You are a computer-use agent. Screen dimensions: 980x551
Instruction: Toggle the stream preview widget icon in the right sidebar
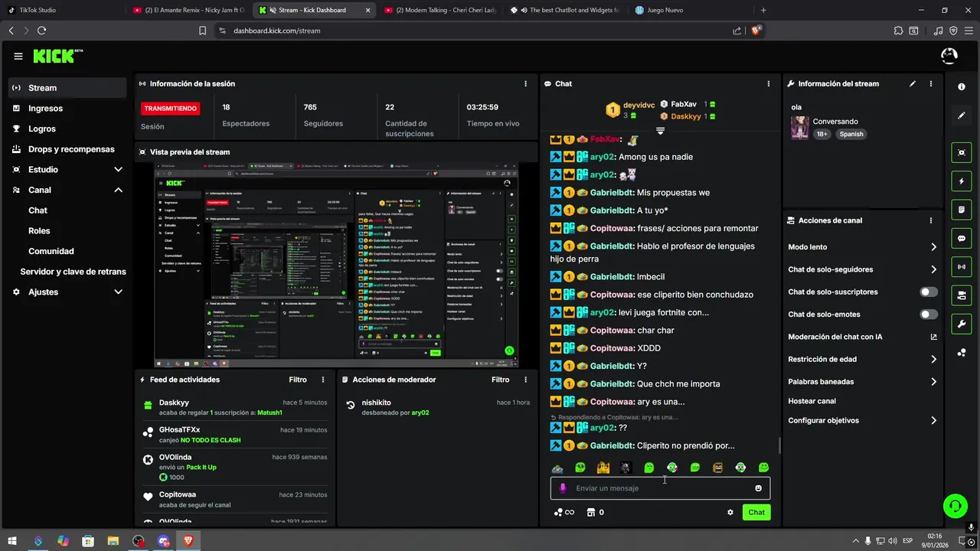pos(962,153)
